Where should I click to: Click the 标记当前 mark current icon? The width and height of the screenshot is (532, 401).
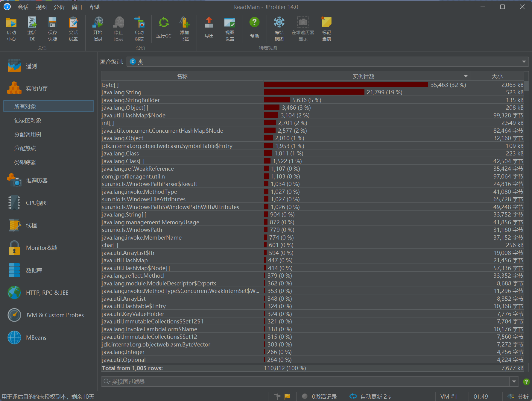(326, 29)
